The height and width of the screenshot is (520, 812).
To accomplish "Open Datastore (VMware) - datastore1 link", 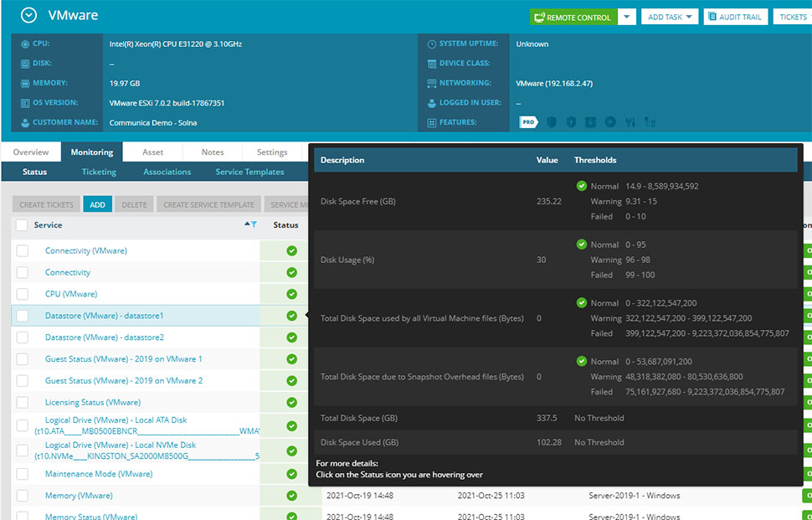I will [x=104, y=316].
